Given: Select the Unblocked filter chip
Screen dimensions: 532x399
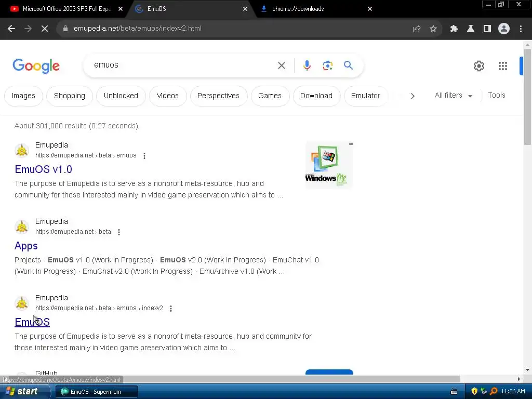Looking at the screenshot, I should (x=121, y=96).
